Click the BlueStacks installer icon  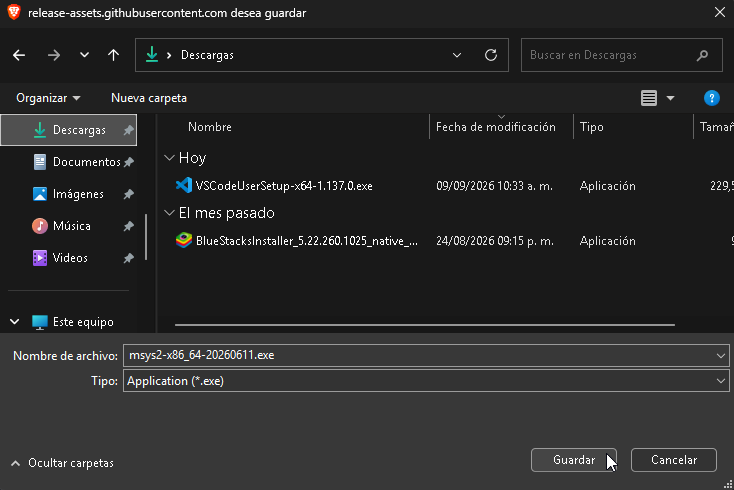point(184,241)
